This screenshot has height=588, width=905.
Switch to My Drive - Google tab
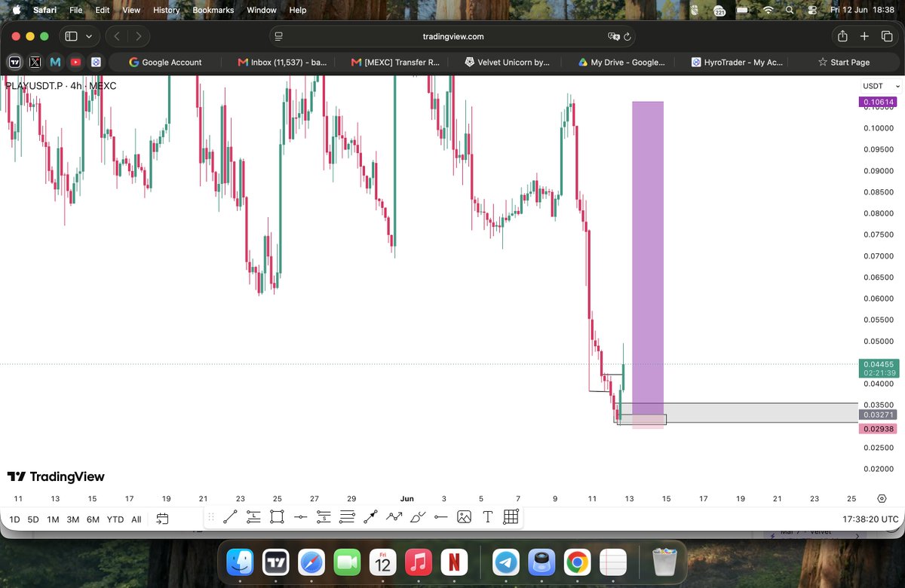(x=621, y=62)
